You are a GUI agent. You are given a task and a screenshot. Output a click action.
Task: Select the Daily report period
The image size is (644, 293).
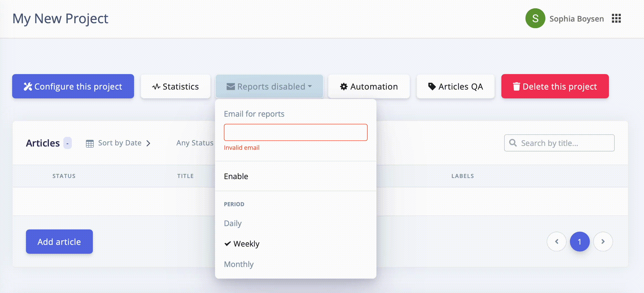(233, 223)
